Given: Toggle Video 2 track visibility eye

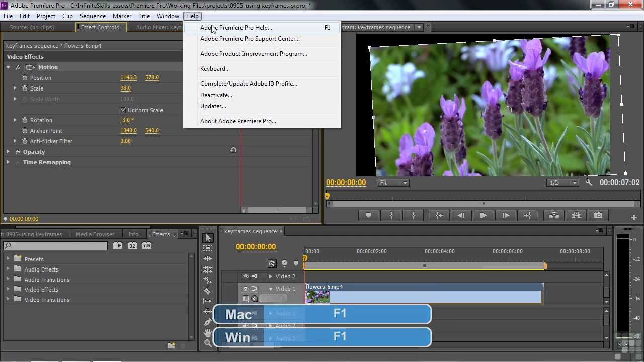Looking at the screenshot, I should coord(246,276).
